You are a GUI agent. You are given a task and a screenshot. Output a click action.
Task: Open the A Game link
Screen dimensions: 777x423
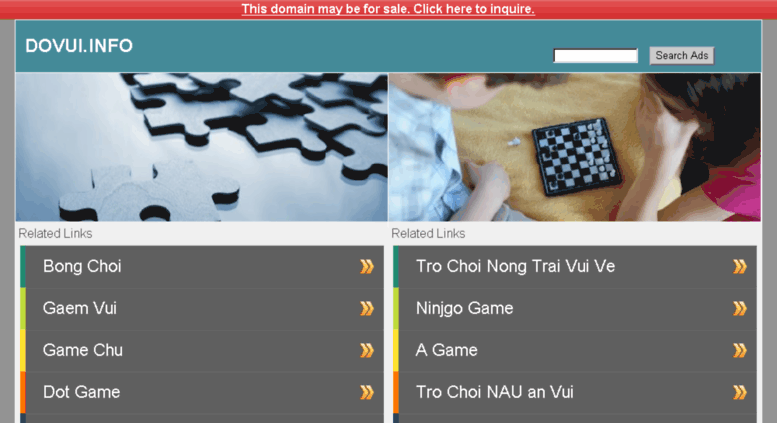pyautogui.click(x=446, y=350)
